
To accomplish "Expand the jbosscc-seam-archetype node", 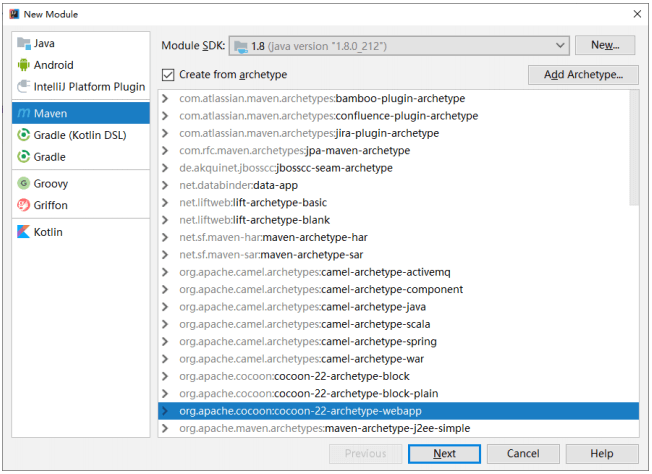I will 165,168.
